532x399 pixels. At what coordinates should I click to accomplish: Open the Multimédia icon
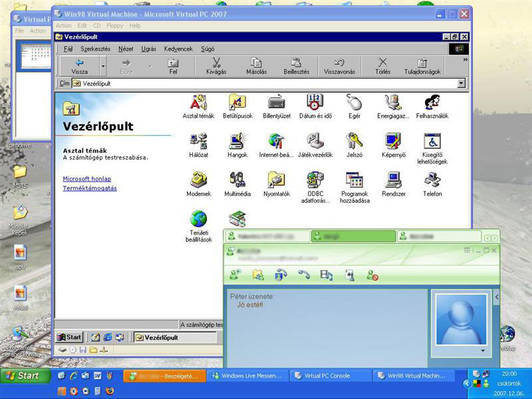pyautogui.click(x=237, y=185)
